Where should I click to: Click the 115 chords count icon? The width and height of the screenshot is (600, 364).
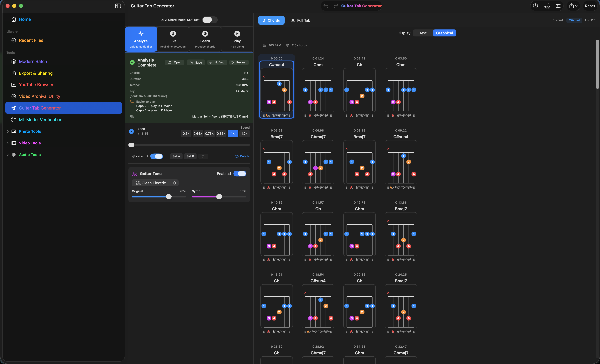288,45
